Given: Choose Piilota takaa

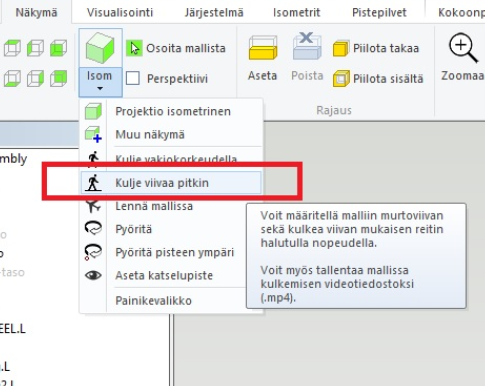Looking at the screenshot, I should pos(376,48).
